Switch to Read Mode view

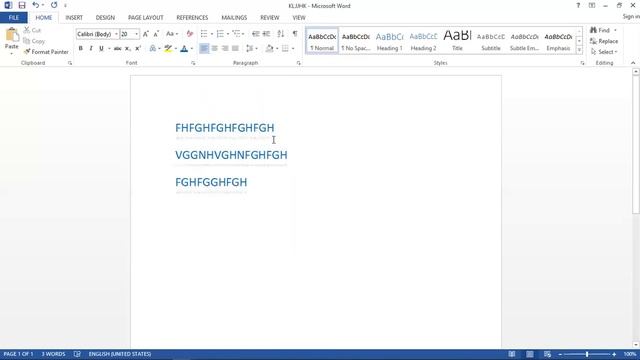pyautogui.click(x=511, y=354)
